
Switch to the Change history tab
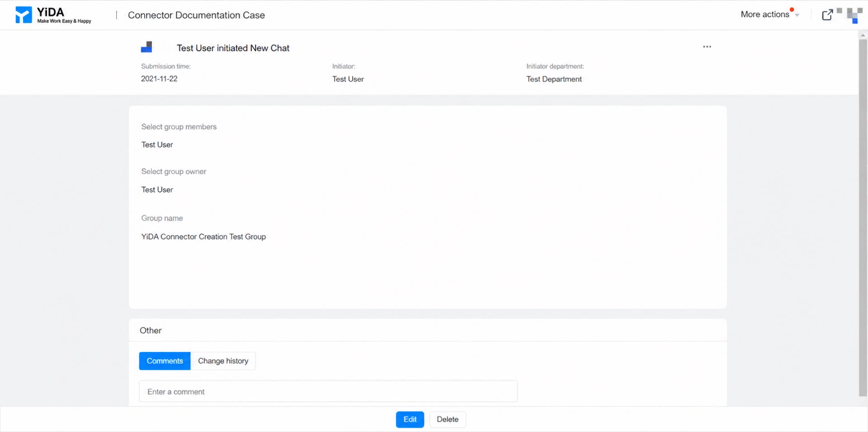point(223,361)
